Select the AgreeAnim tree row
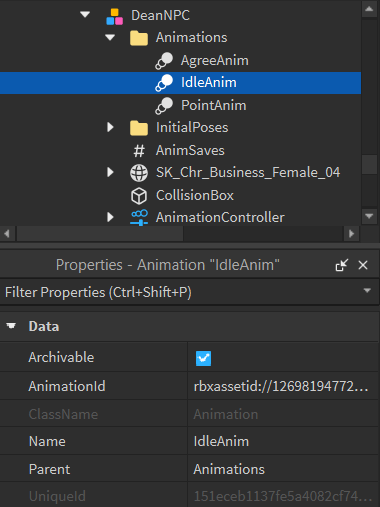Viewport: 380px width, 507px height. click(x=180, y=61)
